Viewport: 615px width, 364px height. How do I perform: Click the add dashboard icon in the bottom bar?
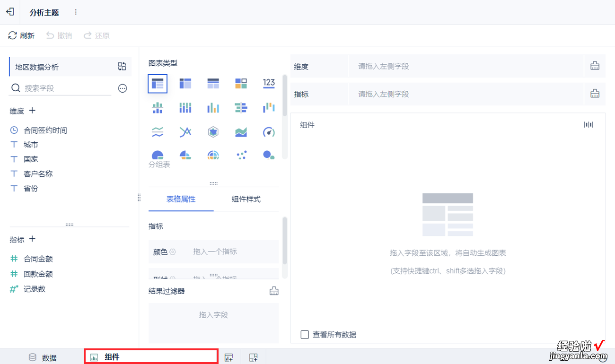tap(254, 357)
